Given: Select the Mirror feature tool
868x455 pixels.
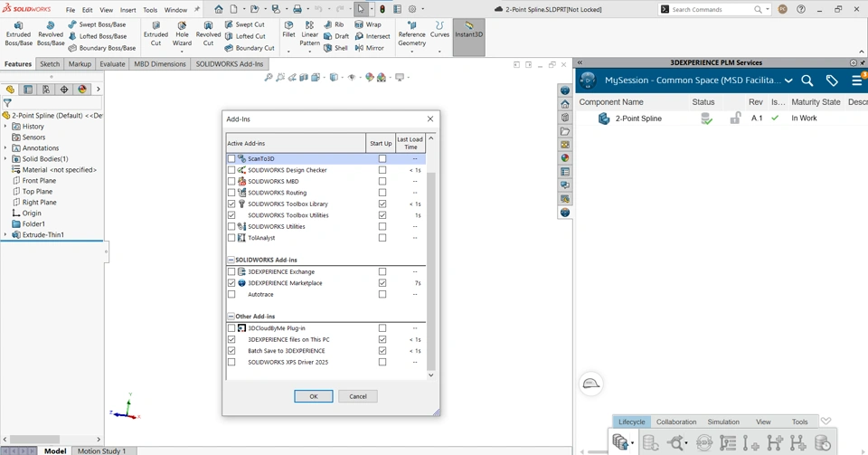Looking at the screenshot, I should click(369, 48).
